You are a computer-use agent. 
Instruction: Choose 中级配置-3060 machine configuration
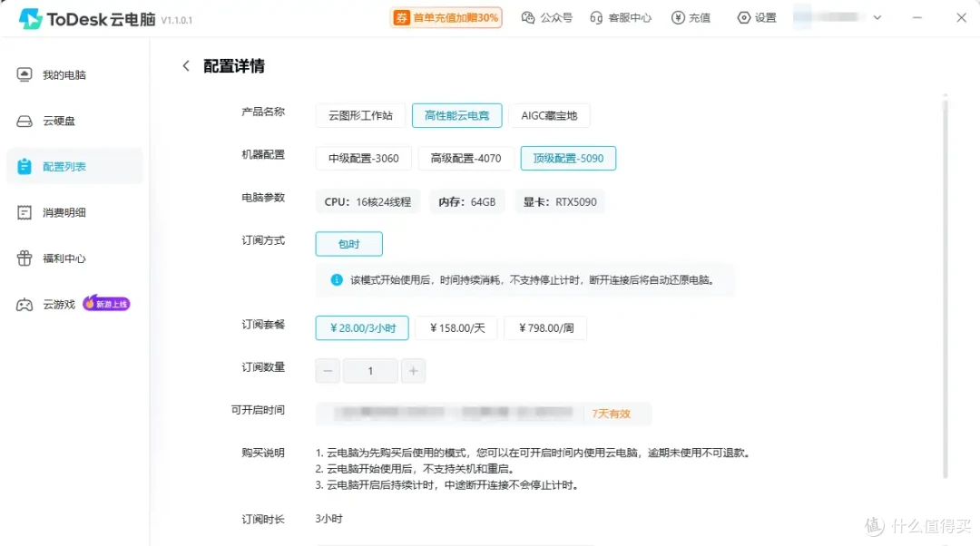tap(363, 158)
